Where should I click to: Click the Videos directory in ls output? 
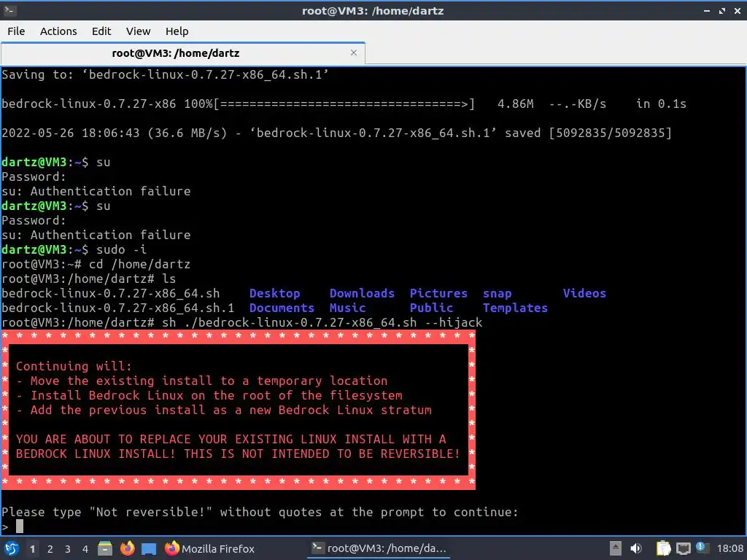[584, 293]
